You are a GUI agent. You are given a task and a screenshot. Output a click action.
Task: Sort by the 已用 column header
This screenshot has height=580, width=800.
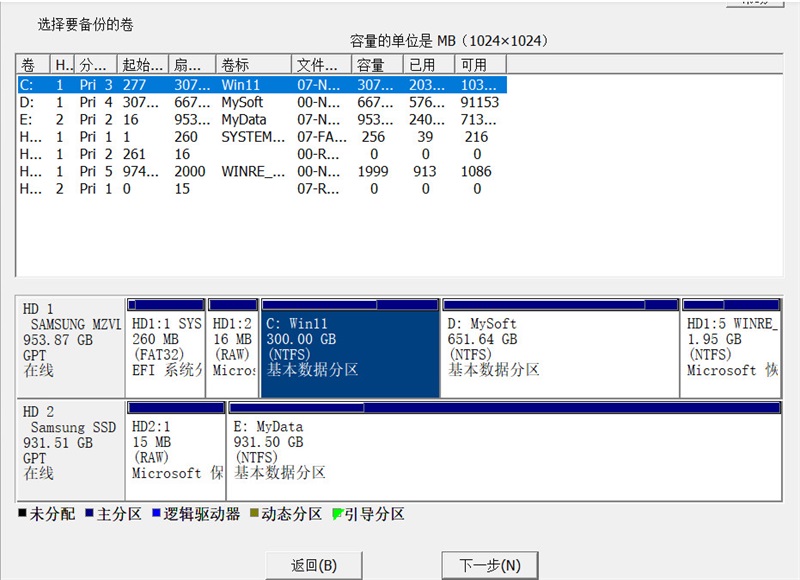pos(429,65)
